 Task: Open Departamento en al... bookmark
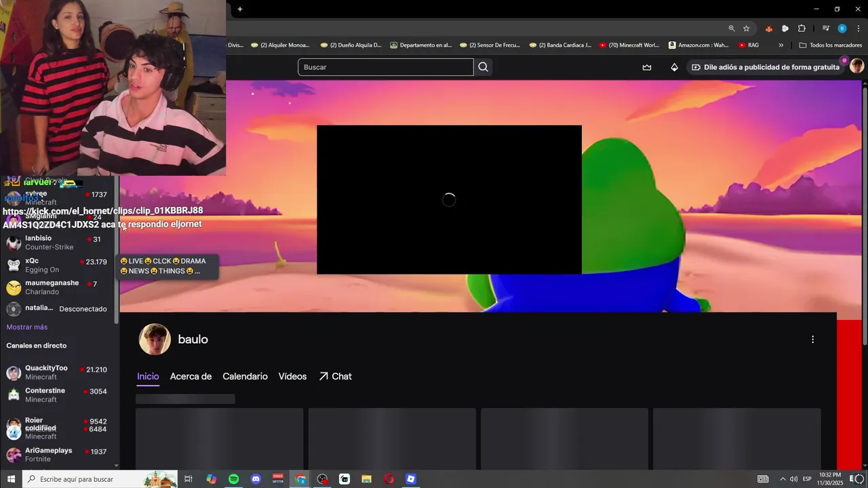coord(420,45)
